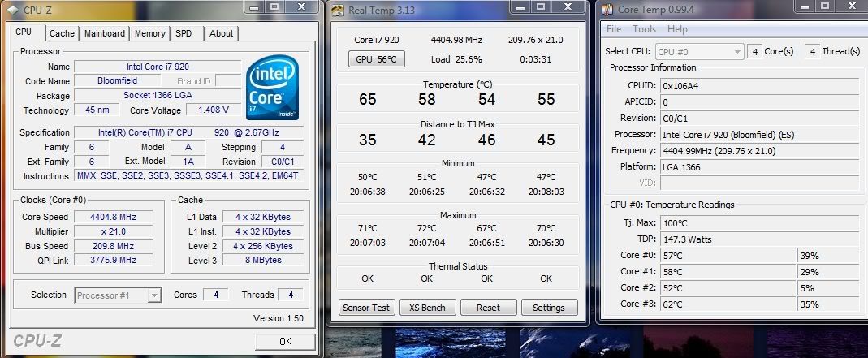Click the 4404.98 MHz reading in Real Temp

[456, 40]
